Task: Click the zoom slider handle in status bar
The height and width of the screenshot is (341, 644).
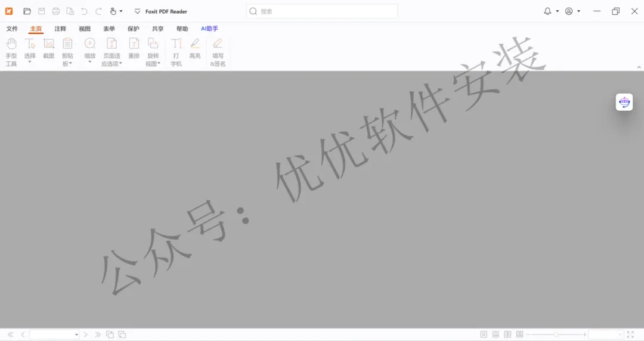Action: 555,334
